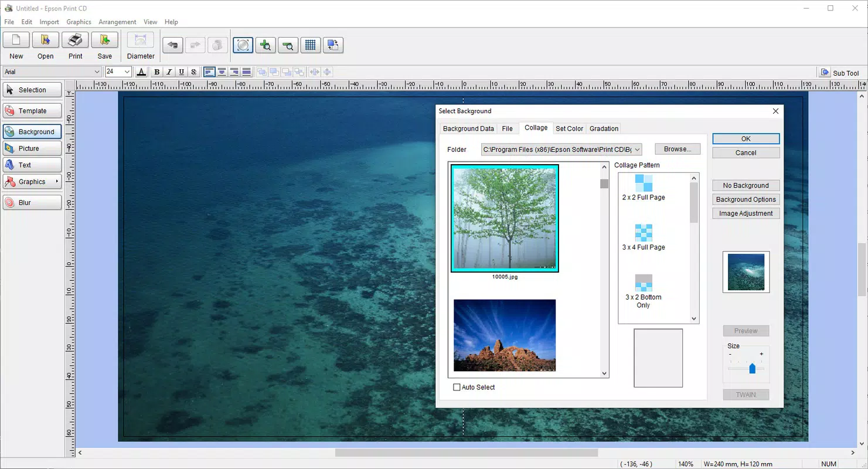Enable the Auto Select checkbox

(457, 388)
